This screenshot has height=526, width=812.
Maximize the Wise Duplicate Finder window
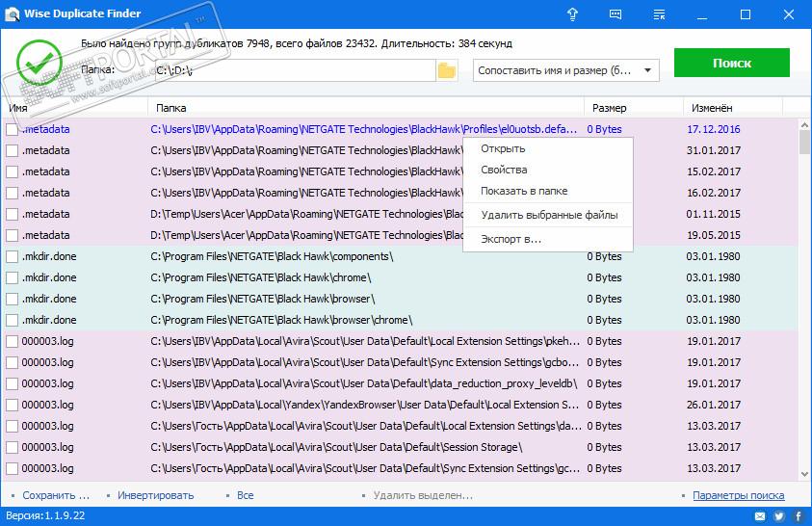[x=746, y=14]
